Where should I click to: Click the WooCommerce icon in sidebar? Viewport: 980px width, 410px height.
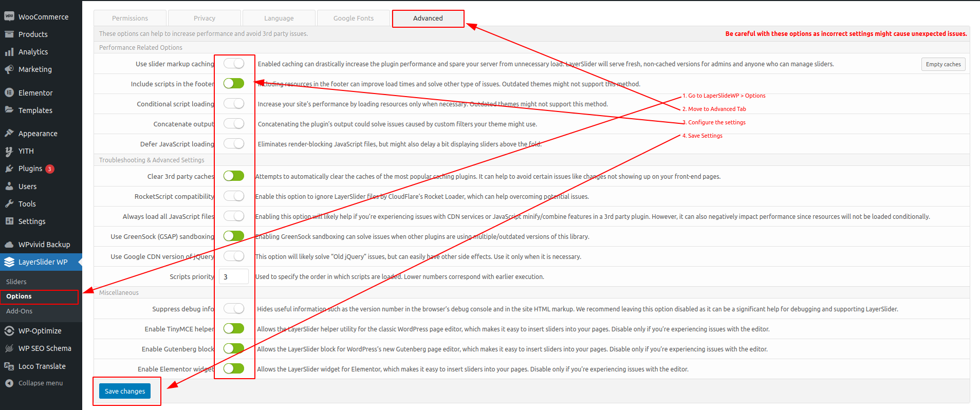point(9,16)
